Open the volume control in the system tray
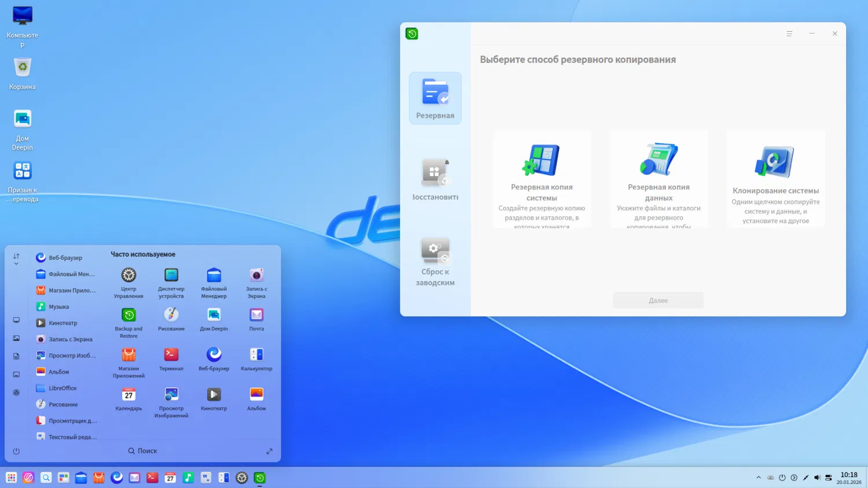Screen dimensions: 868x488 coord(817,478)
